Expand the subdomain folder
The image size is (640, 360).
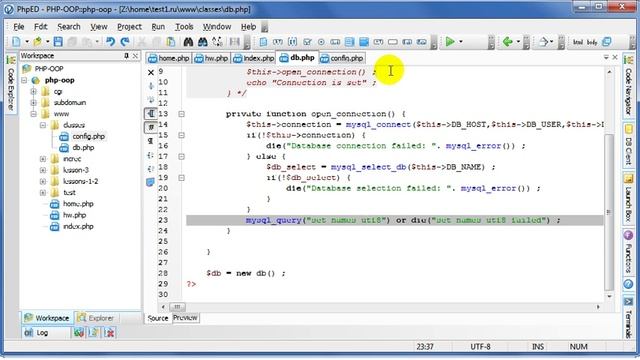(x=34, y=102)
